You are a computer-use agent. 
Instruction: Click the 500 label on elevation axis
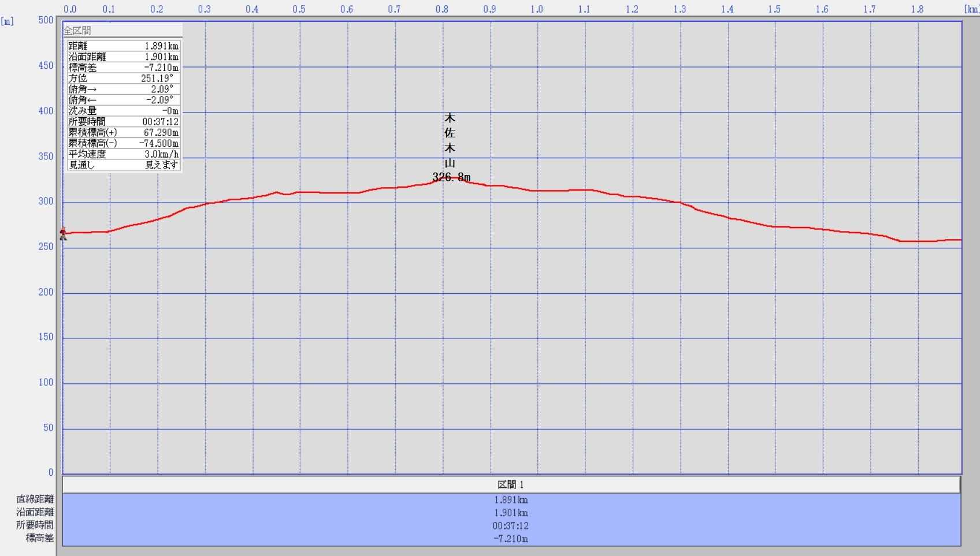tap(46, 20)
